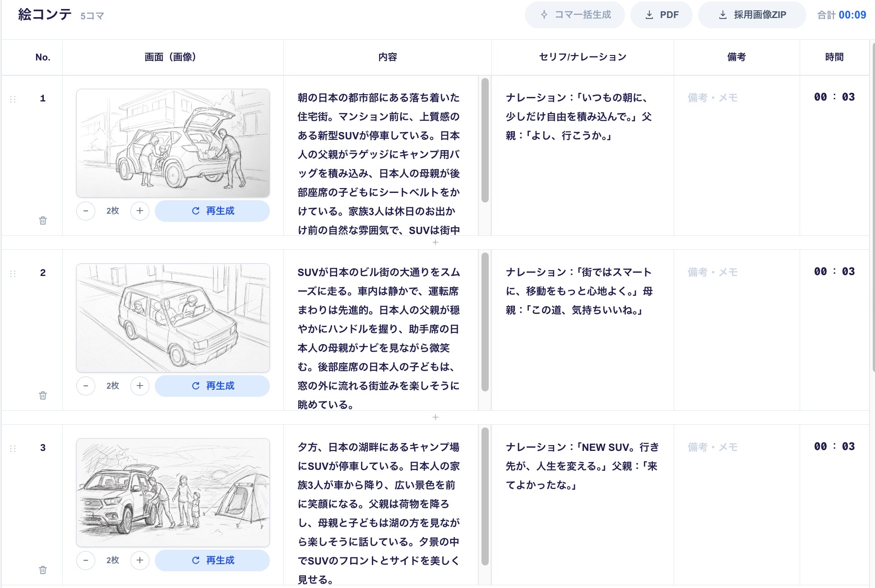This screenshot has height=588, width=875.
Task: Decrease image count for frame 2
Action: (86, 386)
